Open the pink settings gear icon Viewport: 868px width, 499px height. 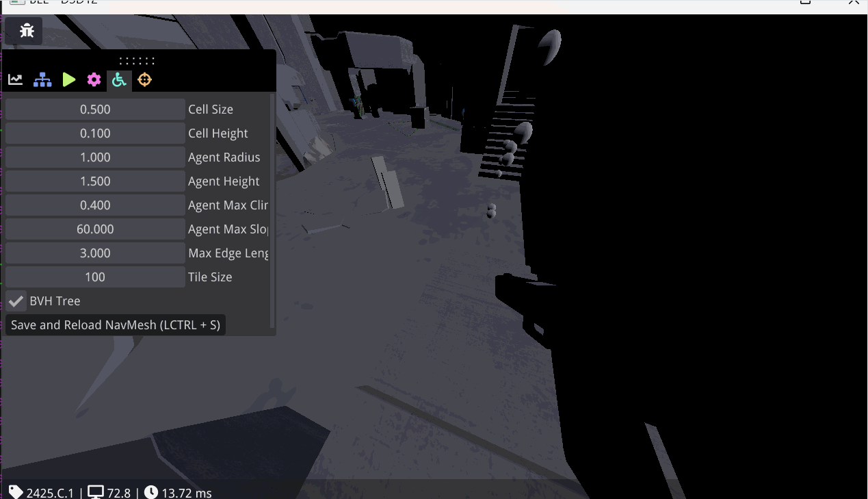click(94, 79)
